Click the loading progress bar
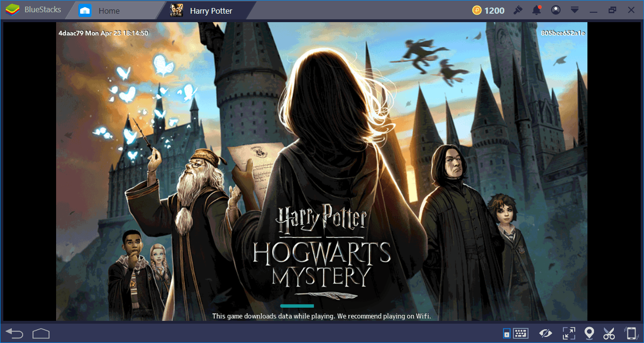The width and height of the screenshot is (644, 343). click(x=297, y=306)
